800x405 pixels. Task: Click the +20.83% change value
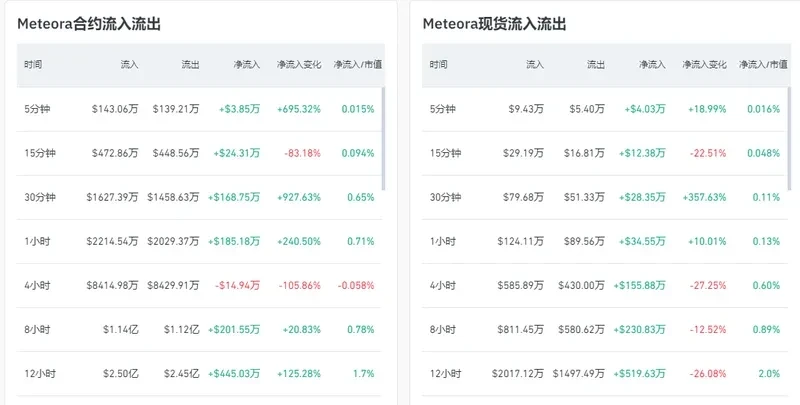[302, 330]
